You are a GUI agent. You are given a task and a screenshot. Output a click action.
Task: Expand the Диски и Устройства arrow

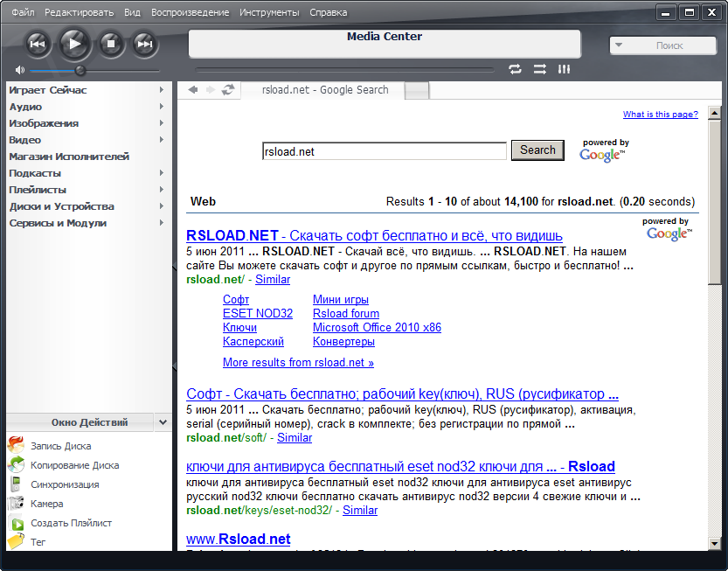click(x=161, y=205)
